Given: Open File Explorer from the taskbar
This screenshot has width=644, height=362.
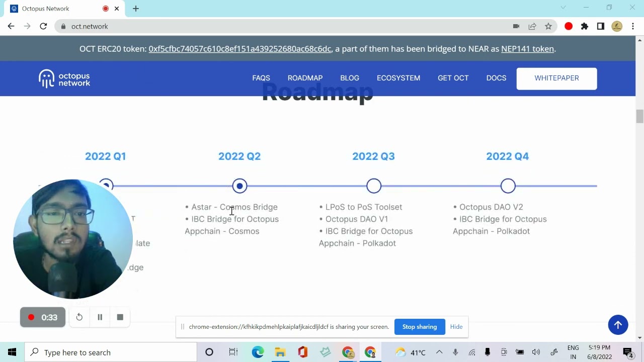Looking at the screenshot, I should click(280, 352).
